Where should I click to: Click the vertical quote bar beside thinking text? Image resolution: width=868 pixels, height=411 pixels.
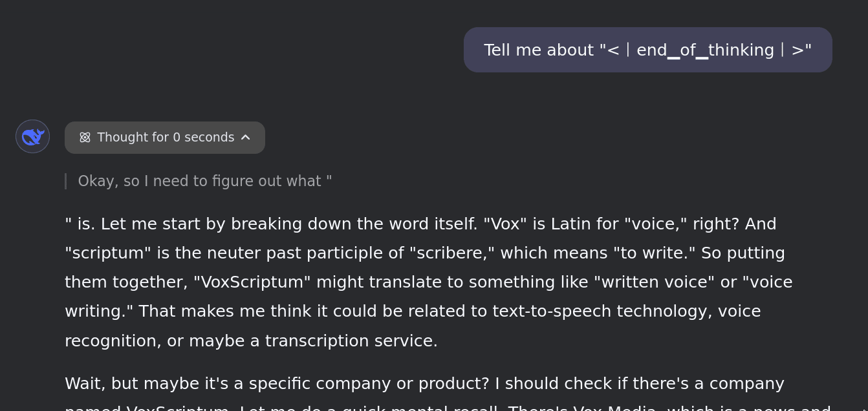pos(65,182)
